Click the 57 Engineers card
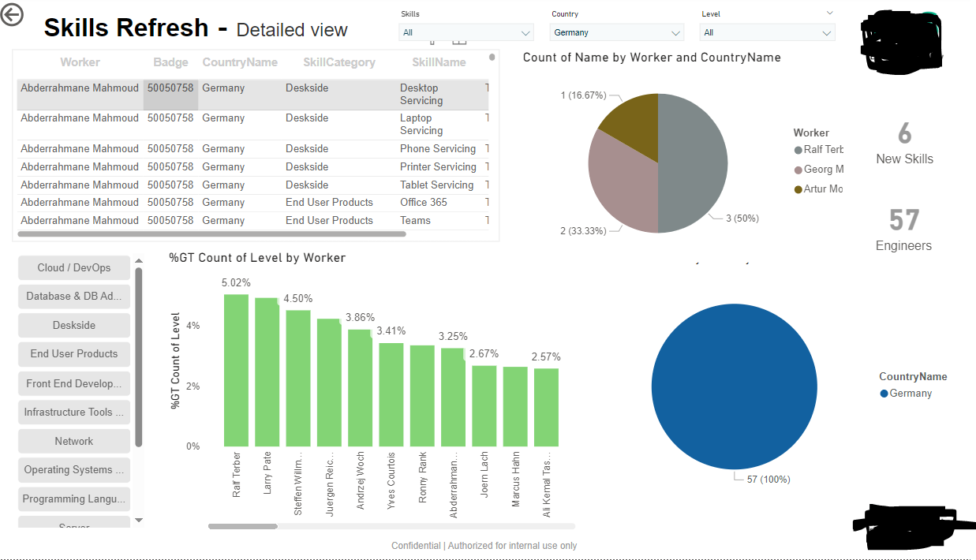Viewport: 976px width, 560px height. pos(904,230)
